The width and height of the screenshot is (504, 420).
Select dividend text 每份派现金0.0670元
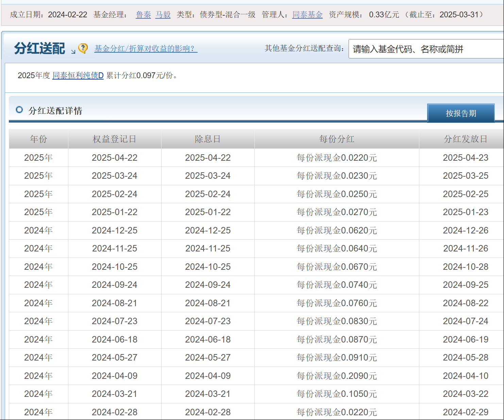(337, 267)
